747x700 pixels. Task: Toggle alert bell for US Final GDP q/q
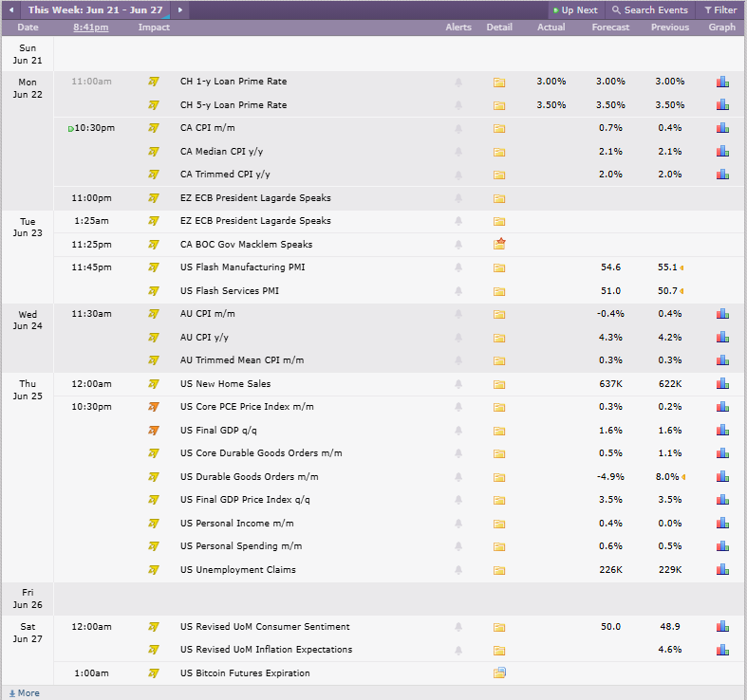(458, 431)
